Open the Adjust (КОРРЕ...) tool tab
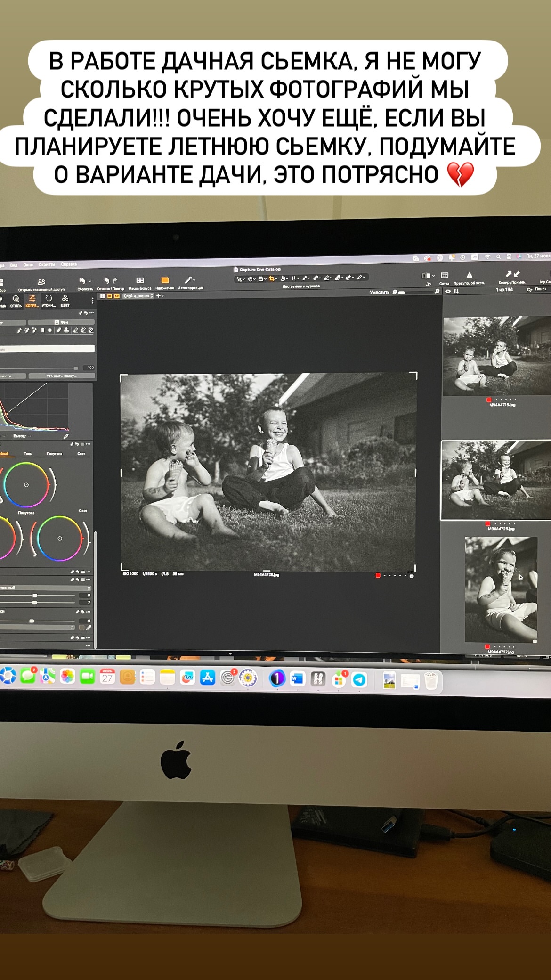This screenshot has width=551, height=980. (32, 301)
